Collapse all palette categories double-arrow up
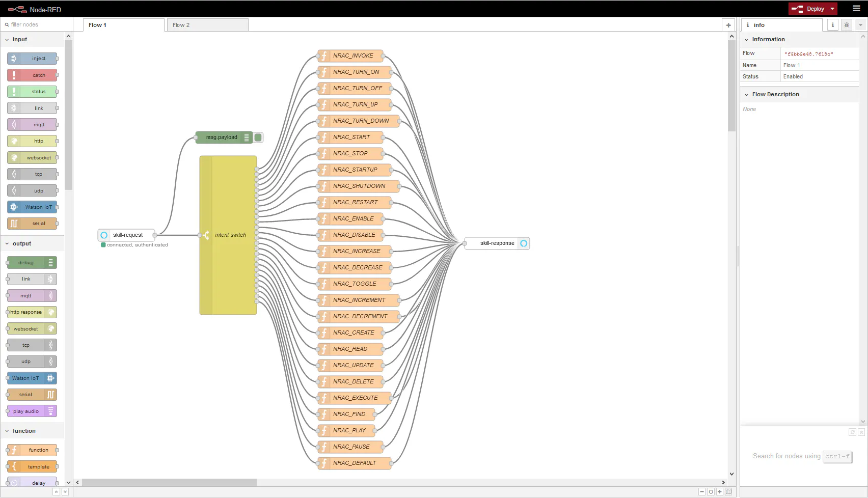Image resolution: width=868 pixels, height=498 pixels. 57,492
